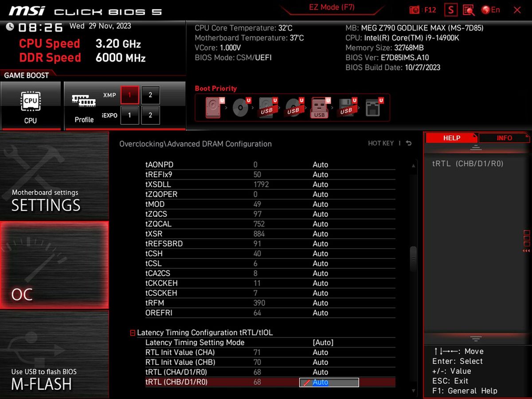Screen dimensions: 532x399
Task: Edit the tRTL (CHB/D1/R0) Auto field
Action: pyautogui.click(x=329, y=382)
